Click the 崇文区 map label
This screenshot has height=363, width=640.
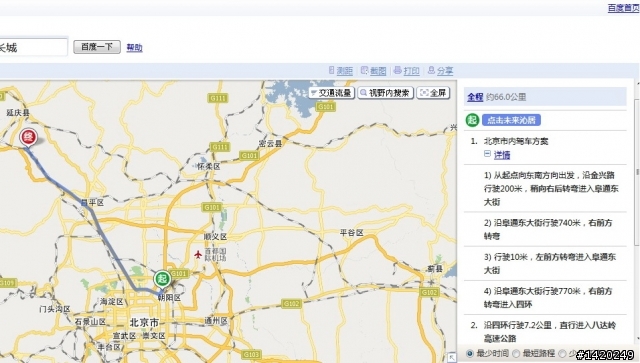[x=153, y=336]
